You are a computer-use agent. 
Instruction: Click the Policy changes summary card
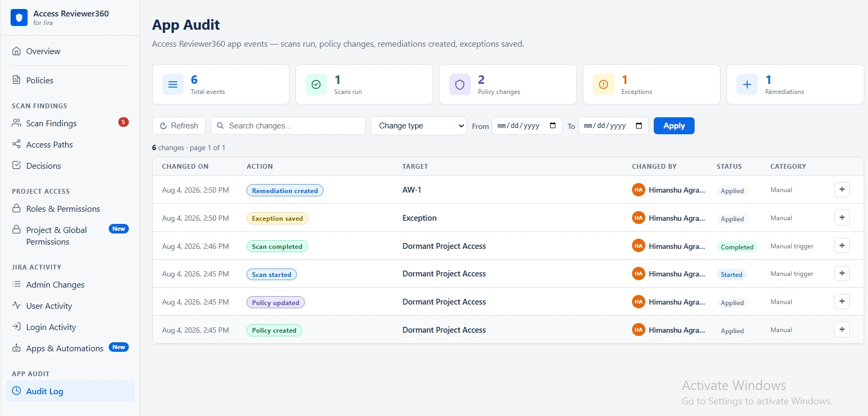tap(508, 84)
